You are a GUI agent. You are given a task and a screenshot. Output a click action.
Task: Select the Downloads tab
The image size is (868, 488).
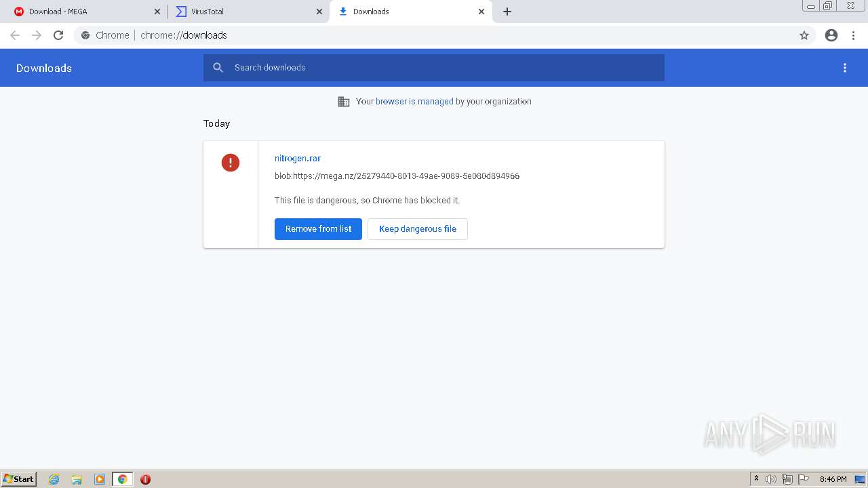pos(410,12)
